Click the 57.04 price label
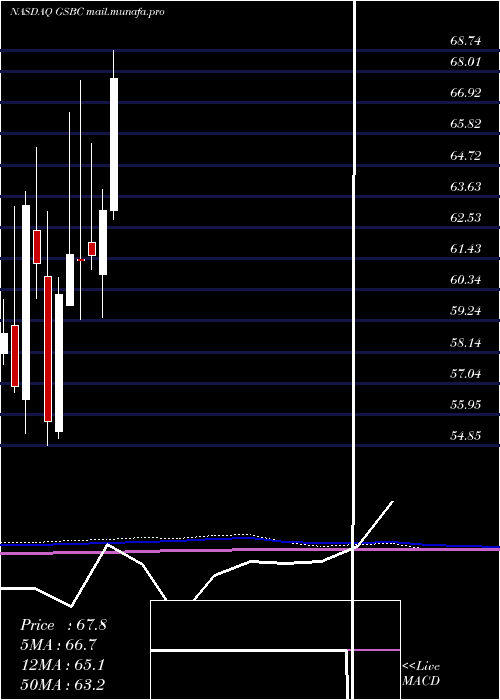 (466, 373)
